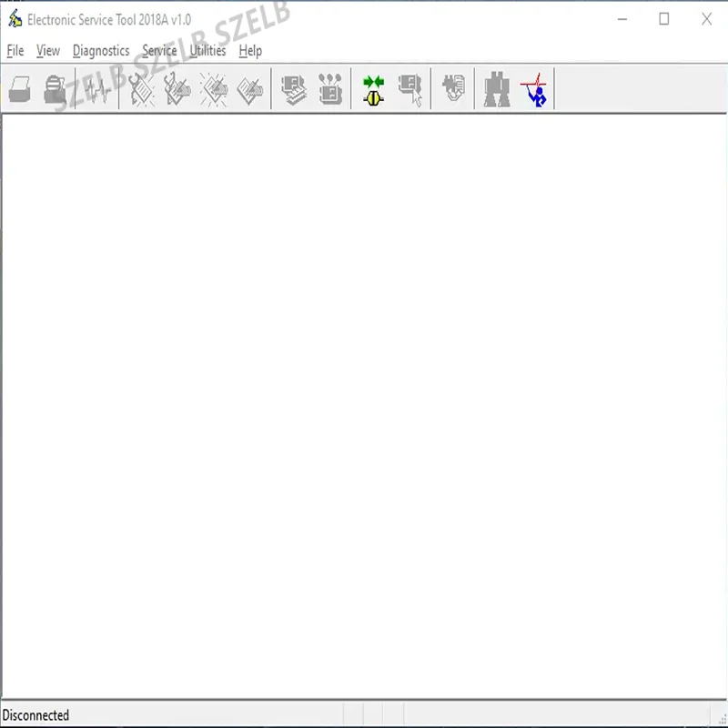Open the ECM Summary stacked modules icon
Viewport: 728px width, 728px height.
tap(294, 89)
